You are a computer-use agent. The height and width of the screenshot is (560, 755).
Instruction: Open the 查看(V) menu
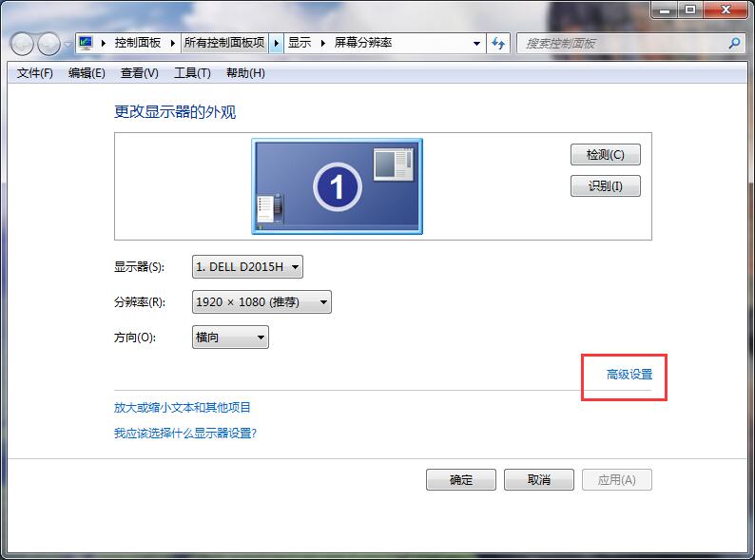tap(139, 73)
